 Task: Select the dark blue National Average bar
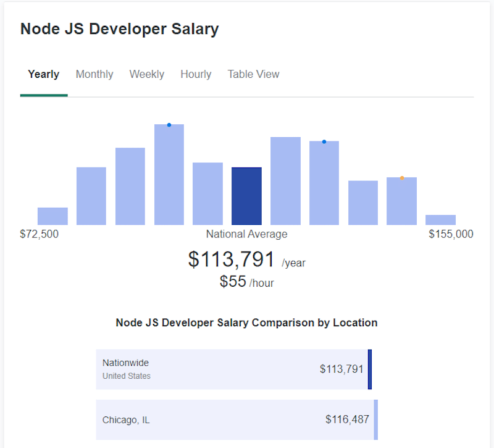pos(246,195)
